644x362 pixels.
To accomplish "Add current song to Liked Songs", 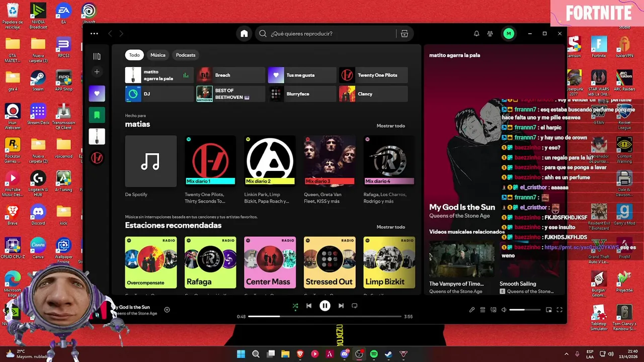I will pyautogui.click(x=167, y=310).
